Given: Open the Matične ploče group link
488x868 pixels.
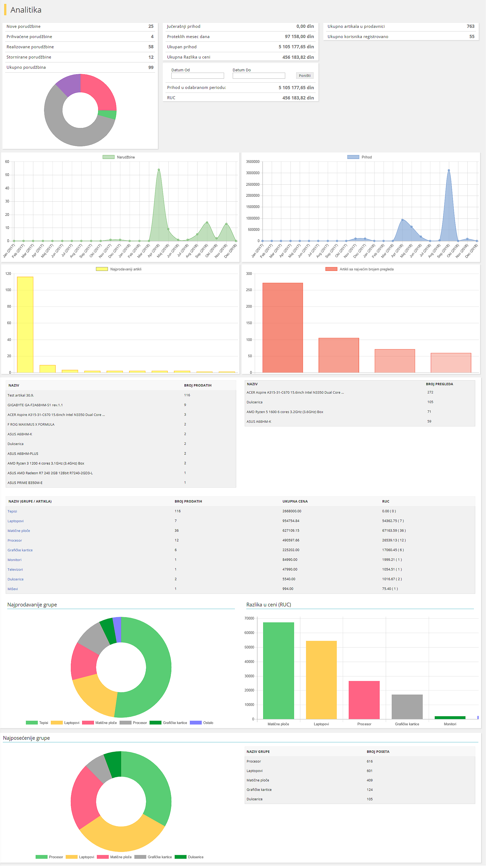Looking at the screenshot, I should pos(19,533).
